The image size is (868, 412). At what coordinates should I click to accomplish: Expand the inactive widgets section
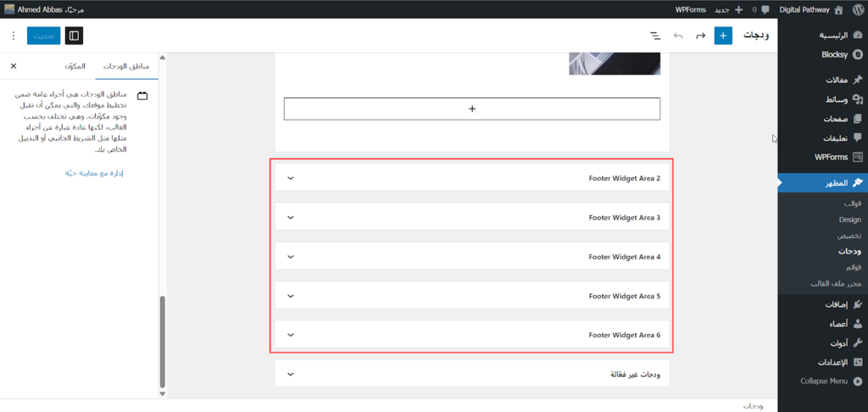[291, 374]
